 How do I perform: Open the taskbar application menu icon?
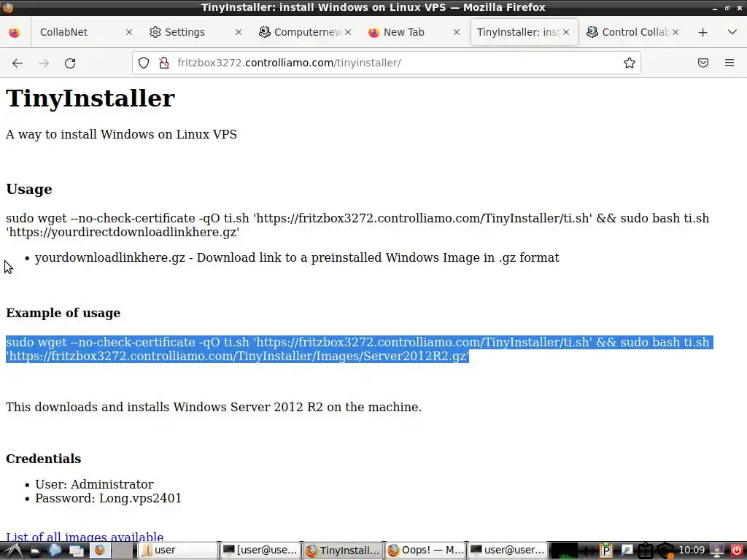pos(12,551)
